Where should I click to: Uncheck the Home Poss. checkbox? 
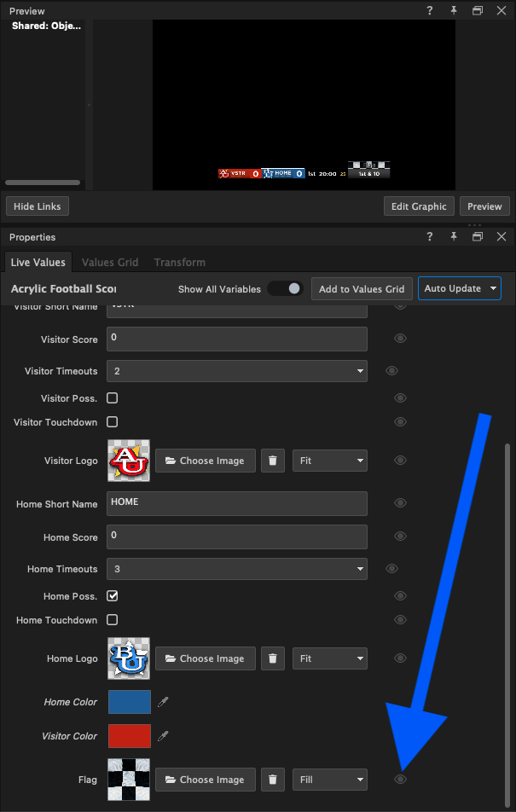[x=112, y=596]
